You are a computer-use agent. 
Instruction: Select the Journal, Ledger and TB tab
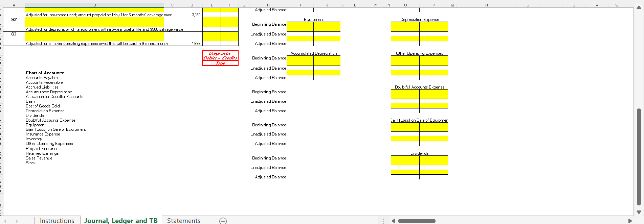[121, 220]
